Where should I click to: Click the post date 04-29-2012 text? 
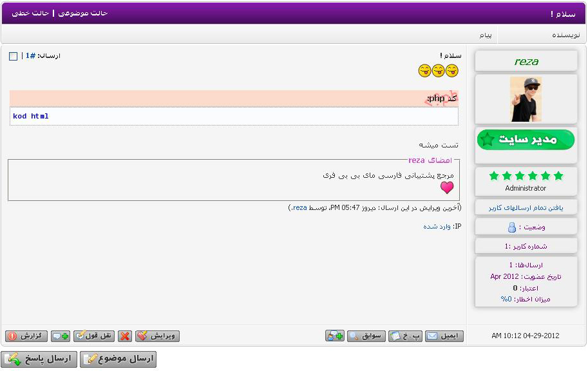pyautogui.click(x=542, y=336)
